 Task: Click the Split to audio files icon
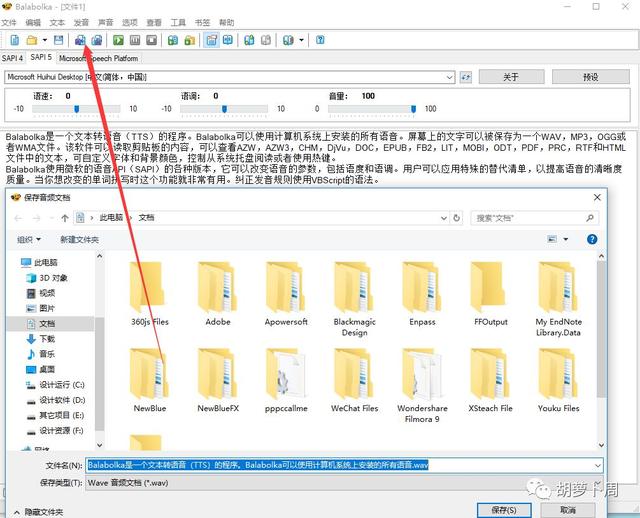[x=97, y=40]
